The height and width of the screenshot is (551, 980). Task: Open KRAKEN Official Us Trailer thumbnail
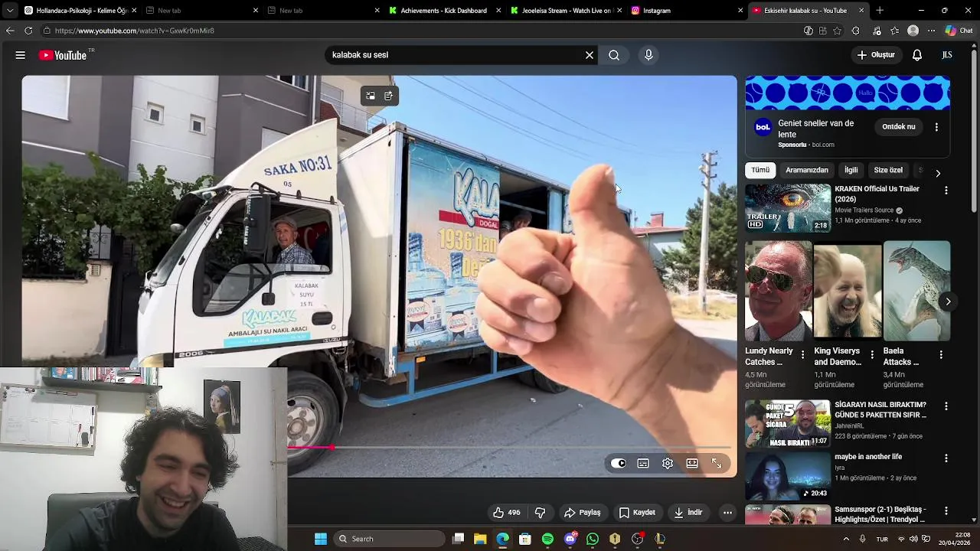(x=788, y=207)
